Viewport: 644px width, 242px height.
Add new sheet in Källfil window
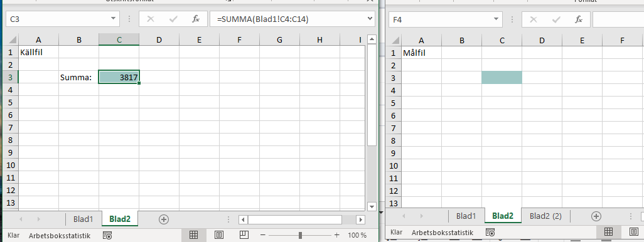pos(163,219)
